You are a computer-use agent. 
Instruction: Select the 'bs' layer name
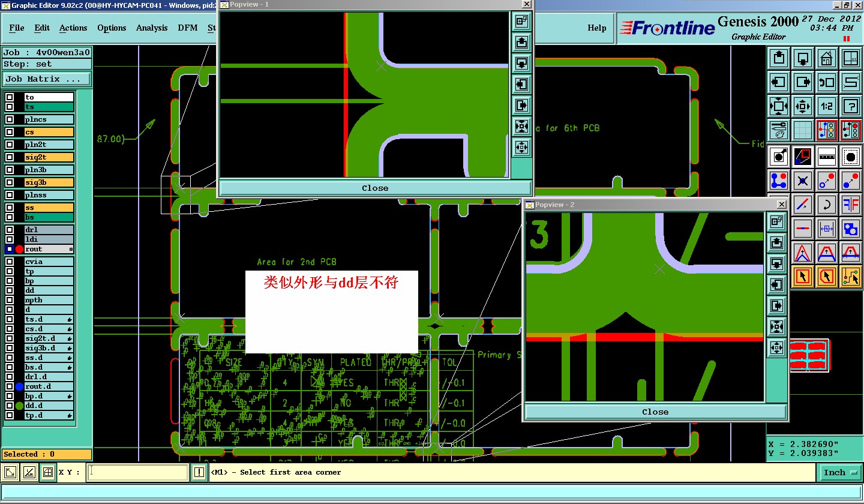(49, 217)
